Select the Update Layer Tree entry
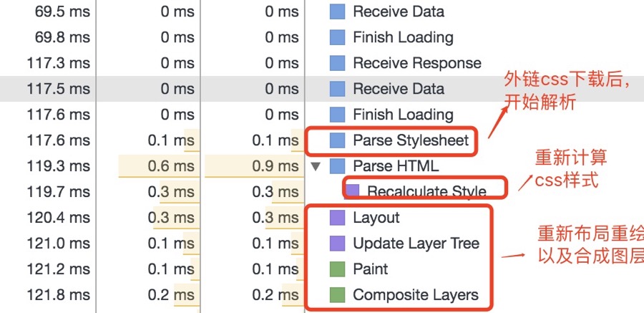The image size is (644, 313). (416, 244)
